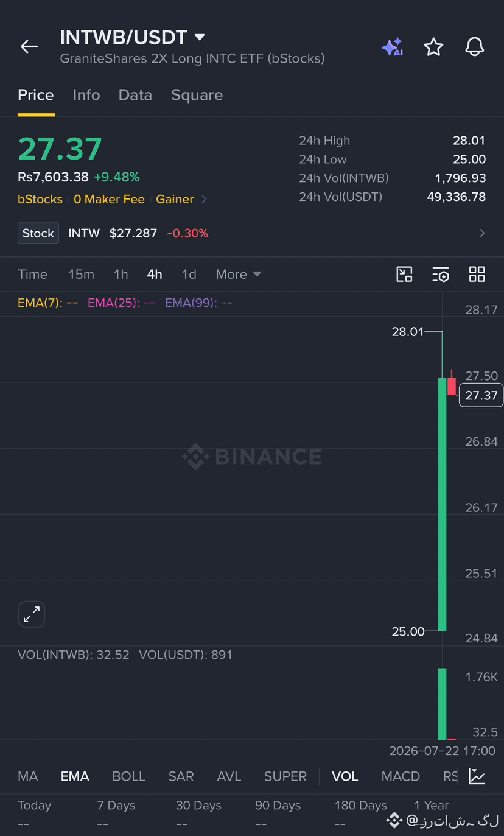Switch to the Info tab
Image resolution: width=504 pixels, height=836 pixels.
86,95
